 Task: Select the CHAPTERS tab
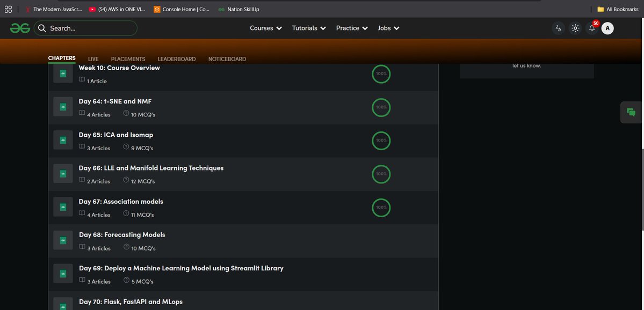62,58
